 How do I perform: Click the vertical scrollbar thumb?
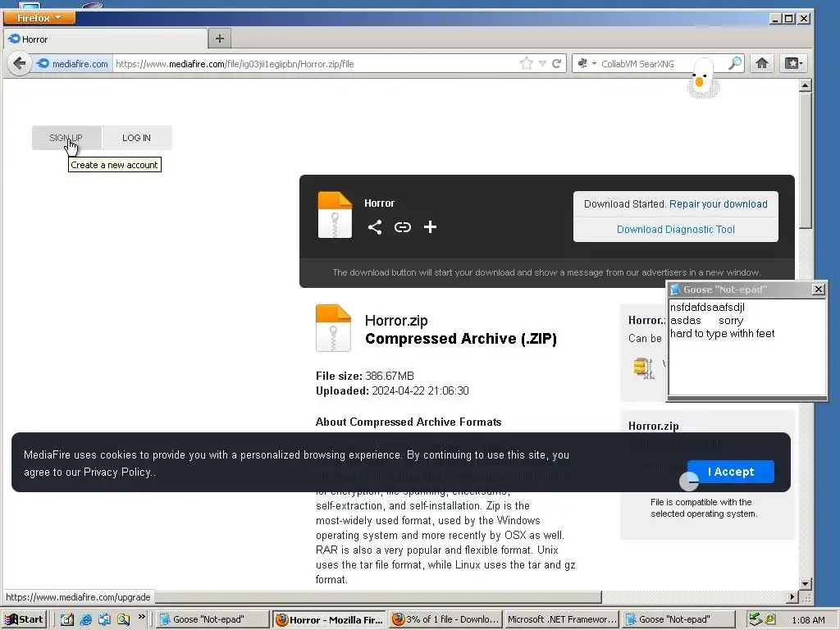click(x=805, y=160)
